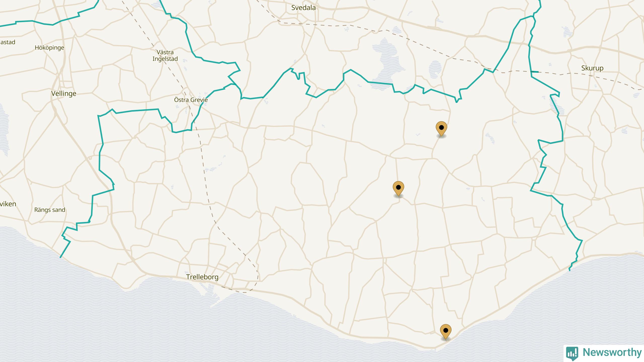Viewport: 644px width, 362px height.
Task: Click the cut-off 'astad' label
Action: (8, 42)
